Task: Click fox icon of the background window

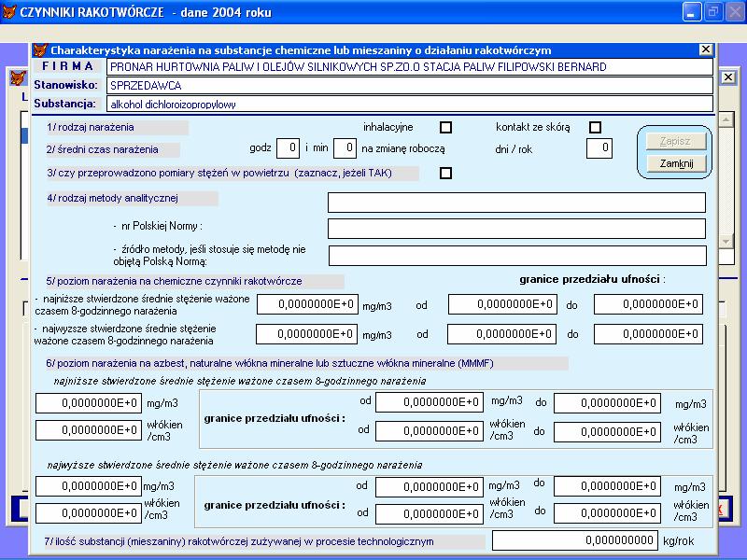Action: point(18,77)
